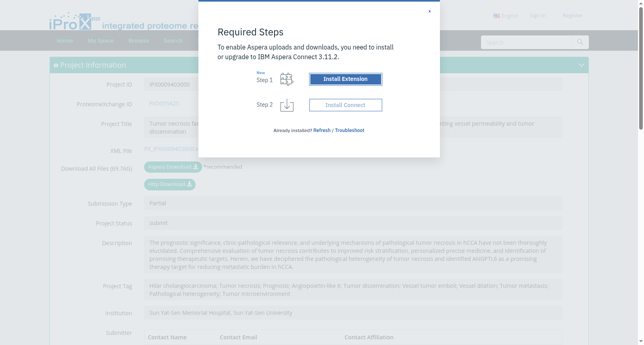644x345 pixels.
Task: Click the iProX logo
Action: point(74,21)
